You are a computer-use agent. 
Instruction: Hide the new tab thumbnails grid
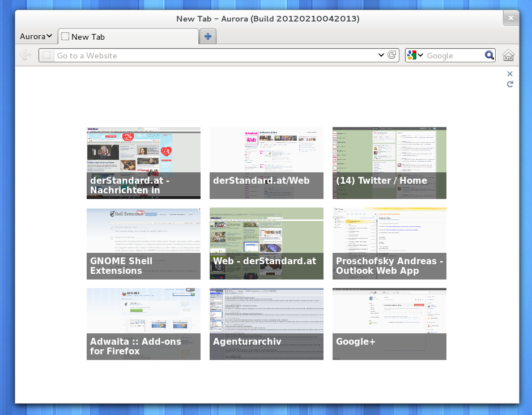tap(509, 74)
